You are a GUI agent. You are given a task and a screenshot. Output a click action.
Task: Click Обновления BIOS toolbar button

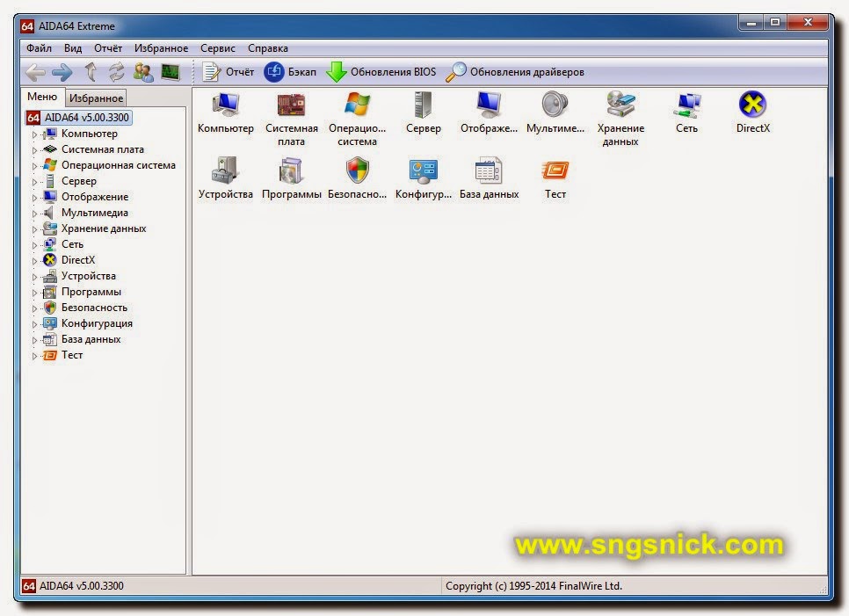pos(381,72)
